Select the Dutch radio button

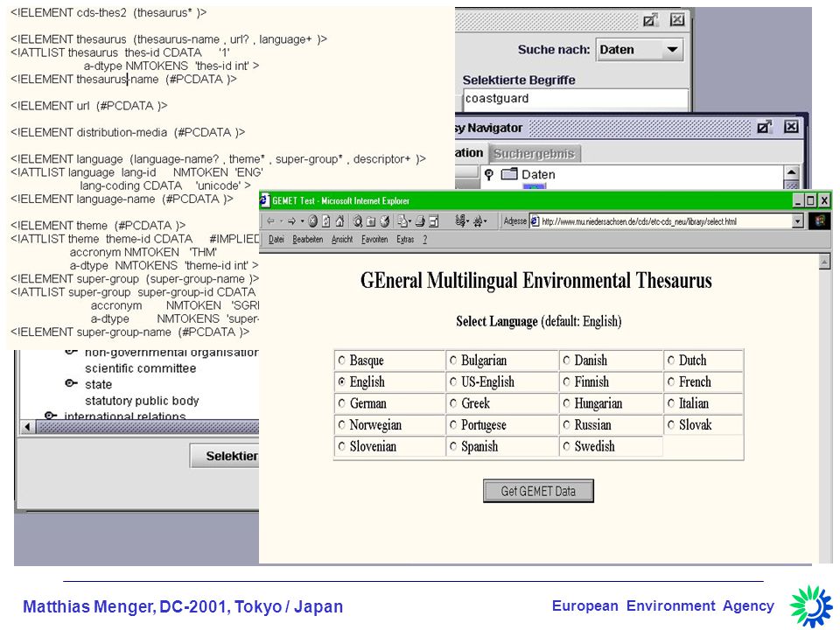click(x=671, y=360)
